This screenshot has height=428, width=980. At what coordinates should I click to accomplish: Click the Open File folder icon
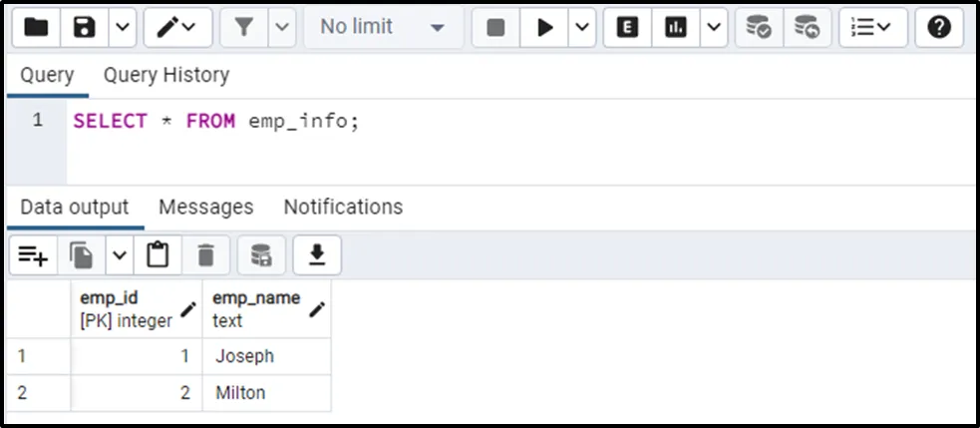[36, 28]
